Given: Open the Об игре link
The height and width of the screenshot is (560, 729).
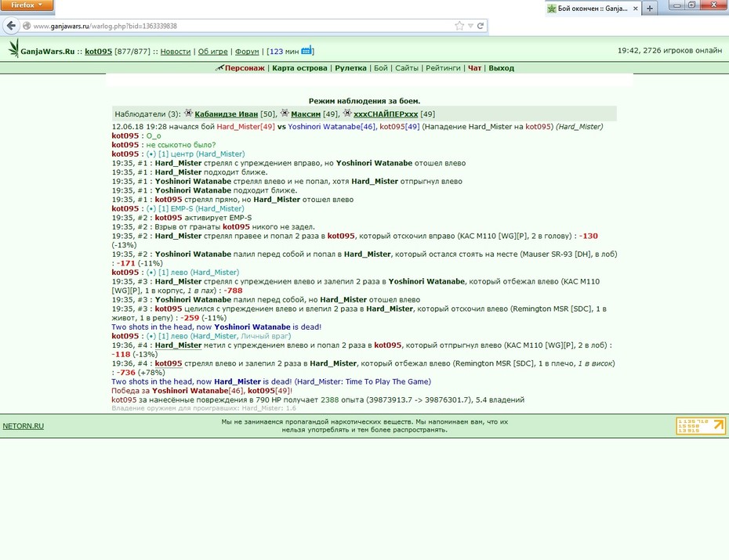Looking at the screenshot, I should [213, 52].
